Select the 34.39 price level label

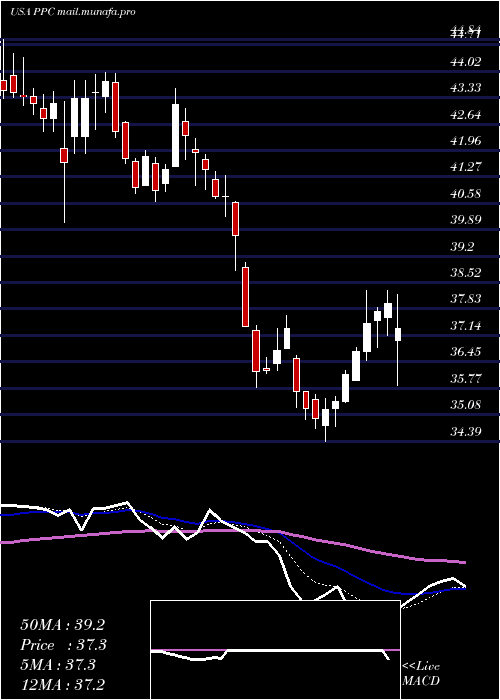coord(466,431)
